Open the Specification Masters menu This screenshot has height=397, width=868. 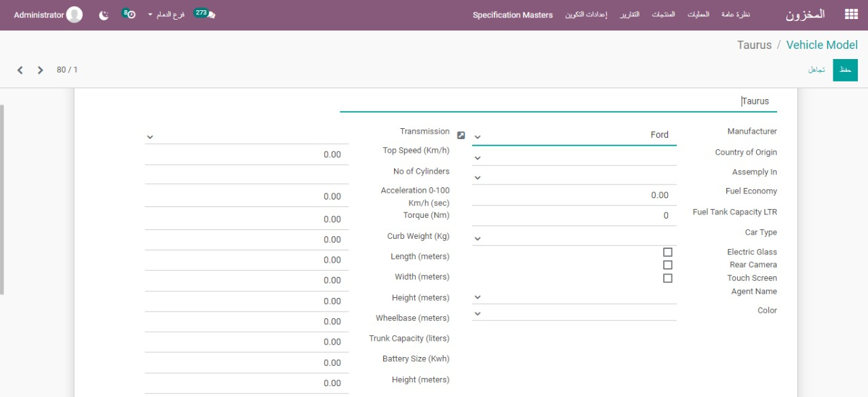[x=513, y=15]
